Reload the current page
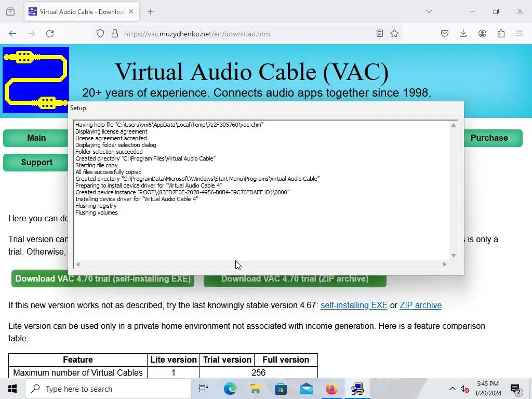Image resolution: width=532 pixels, height=399 pixels. [x=50, y=34]
